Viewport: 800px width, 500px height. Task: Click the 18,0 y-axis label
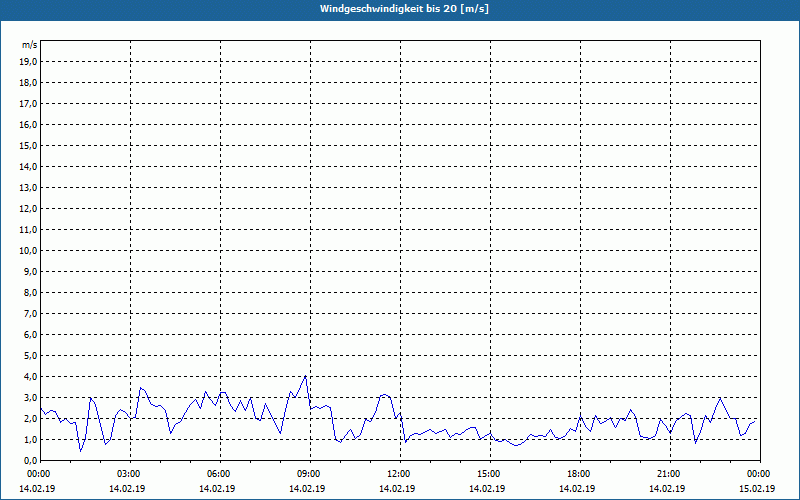[x=28, y=83]
